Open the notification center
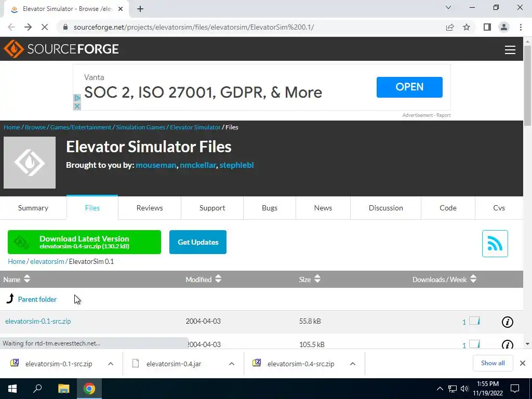Screen dimensions: 532x399 (x=515, y=389)
